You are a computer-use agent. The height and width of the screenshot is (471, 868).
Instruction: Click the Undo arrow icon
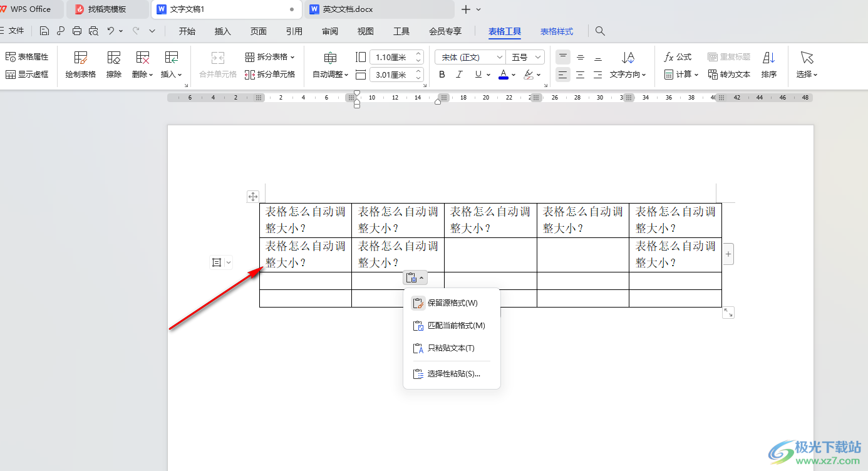(111, 31)
